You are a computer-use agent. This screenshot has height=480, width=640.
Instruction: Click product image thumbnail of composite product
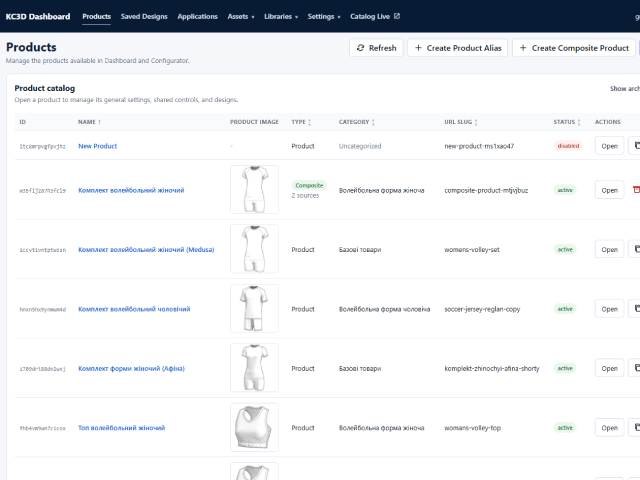click(254, 189)
